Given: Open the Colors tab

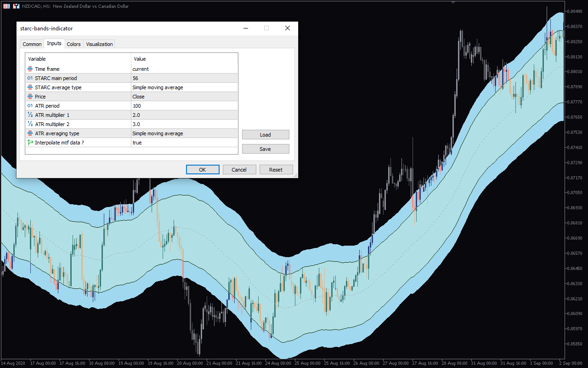Looking at the screenshot, I should click(x=73, y=44).
